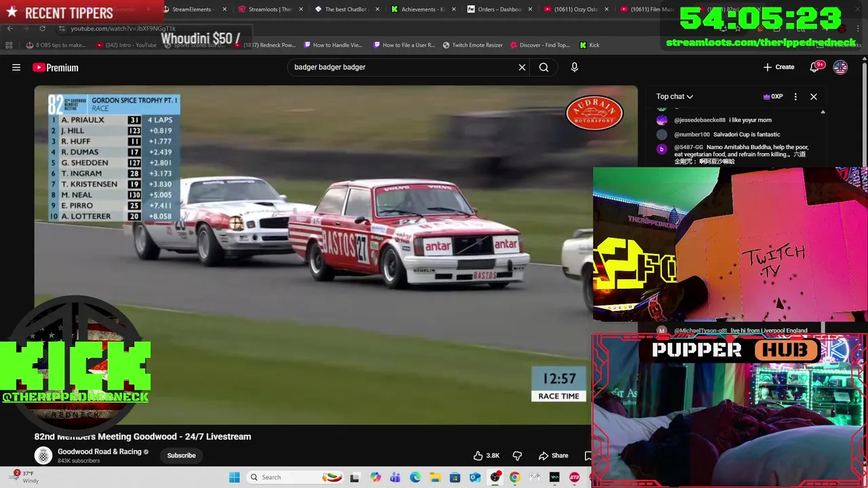Open the weather widget showing 37°F Windy
The width and height of the screenshot is (868, 488).
(24, 477)
